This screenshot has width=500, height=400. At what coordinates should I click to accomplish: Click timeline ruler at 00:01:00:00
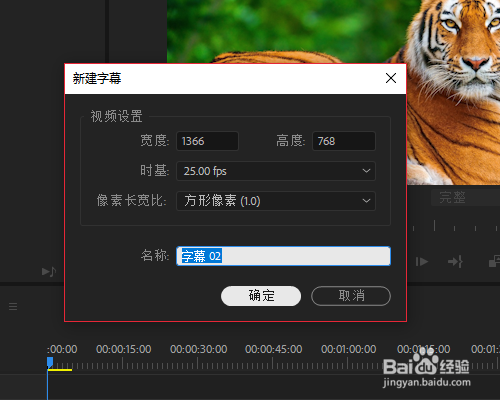pyautogui.click(x=348, y=349)
